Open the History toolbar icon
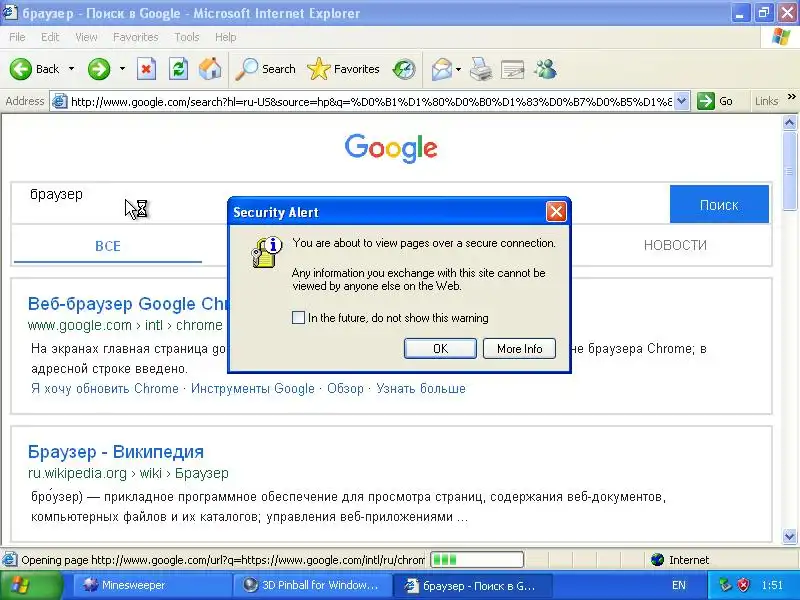800x600 pixels. 404,69
